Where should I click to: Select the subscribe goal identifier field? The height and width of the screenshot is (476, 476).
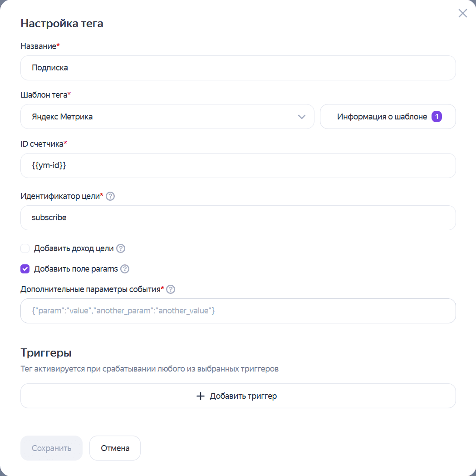pyautogui.click(x=238, y=218)
